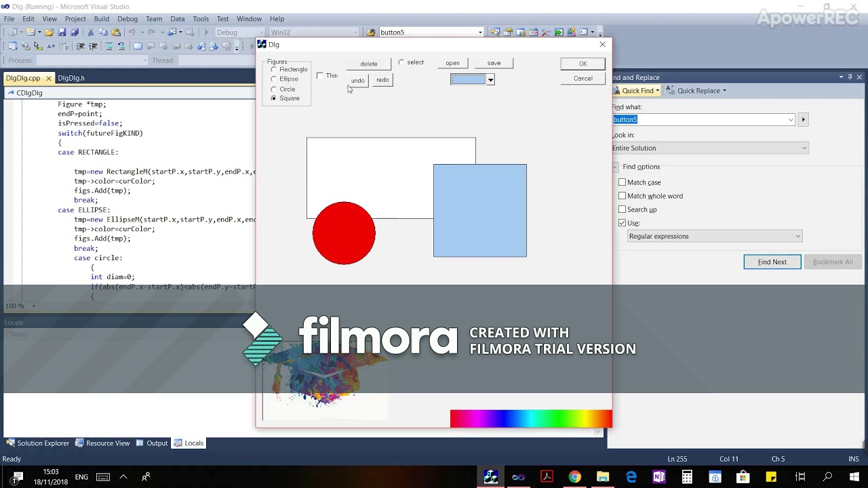Open the color combo box dropdown in Dlg
The image size is (868, 488).
[490, 80]
